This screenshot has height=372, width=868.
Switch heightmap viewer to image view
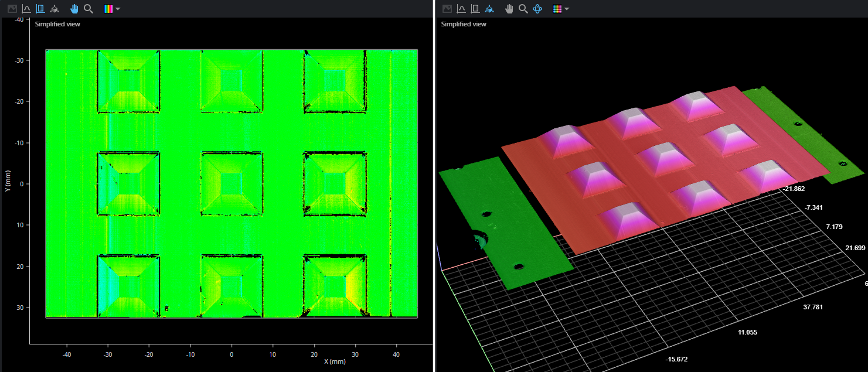(11, 9)
